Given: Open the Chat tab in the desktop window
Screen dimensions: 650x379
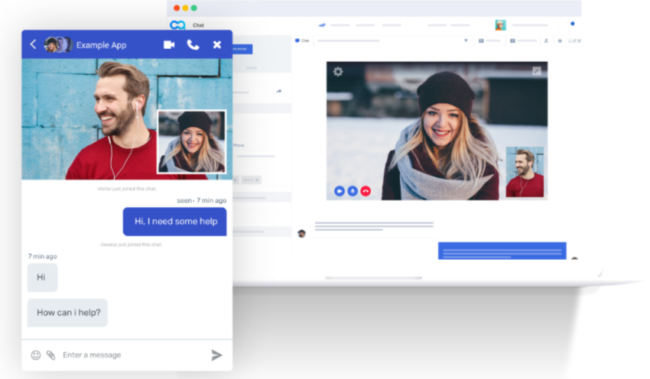Looking at the screenshot, I should tap(302, 41).
